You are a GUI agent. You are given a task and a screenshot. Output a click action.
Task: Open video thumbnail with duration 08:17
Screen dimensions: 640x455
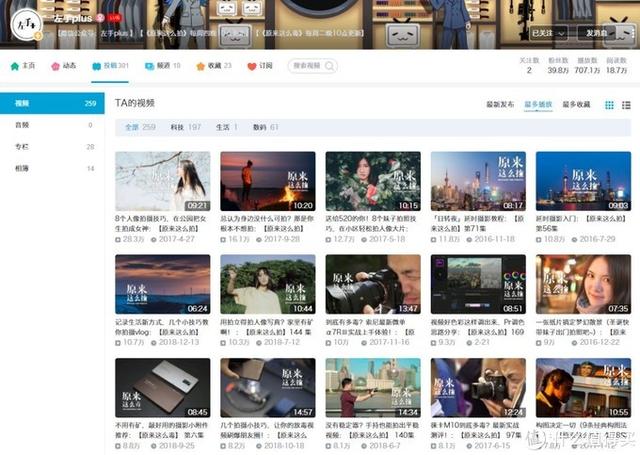(x=478, y=181)
